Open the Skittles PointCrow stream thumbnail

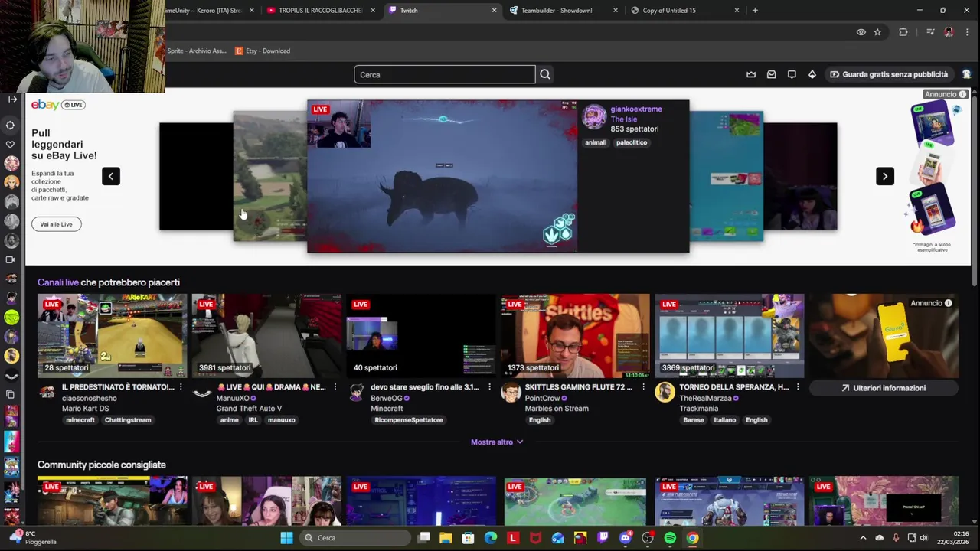click(x=575, y=335)
